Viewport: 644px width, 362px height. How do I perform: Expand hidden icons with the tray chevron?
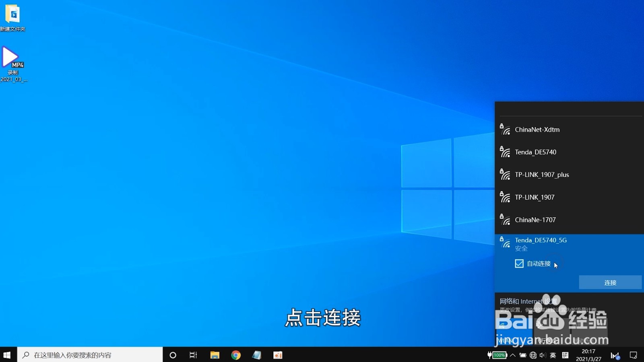pyautogui.click(x=513, y=355)
